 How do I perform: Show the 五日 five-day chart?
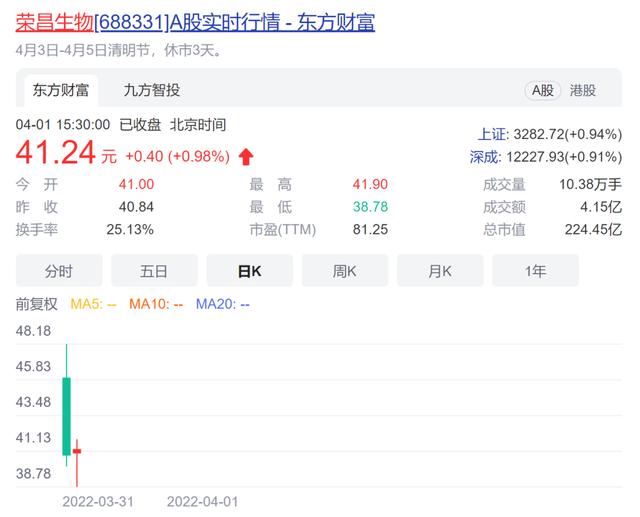tap(154, 271)
